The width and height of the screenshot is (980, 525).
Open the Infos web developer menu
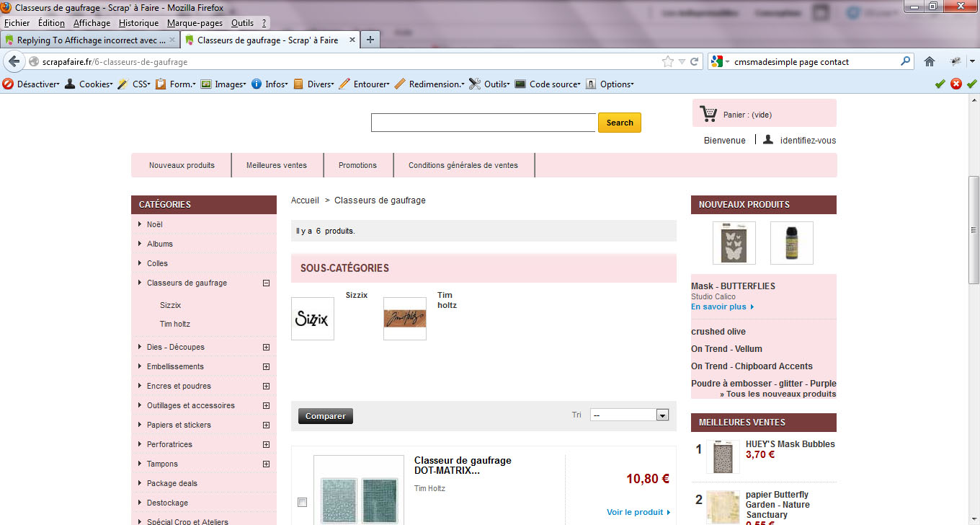tap(269, 84)
